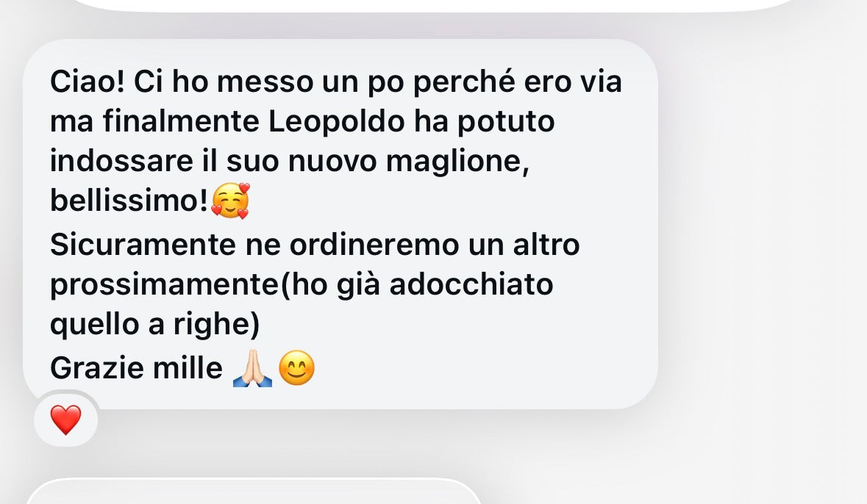Tap the red heart reaction badge

65,420
